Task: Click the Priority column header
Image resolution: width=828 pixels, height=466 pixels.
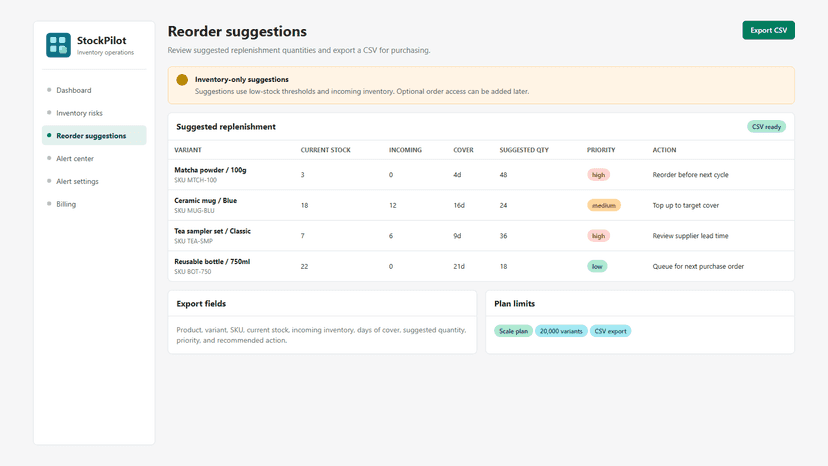Action: (601, 150)
